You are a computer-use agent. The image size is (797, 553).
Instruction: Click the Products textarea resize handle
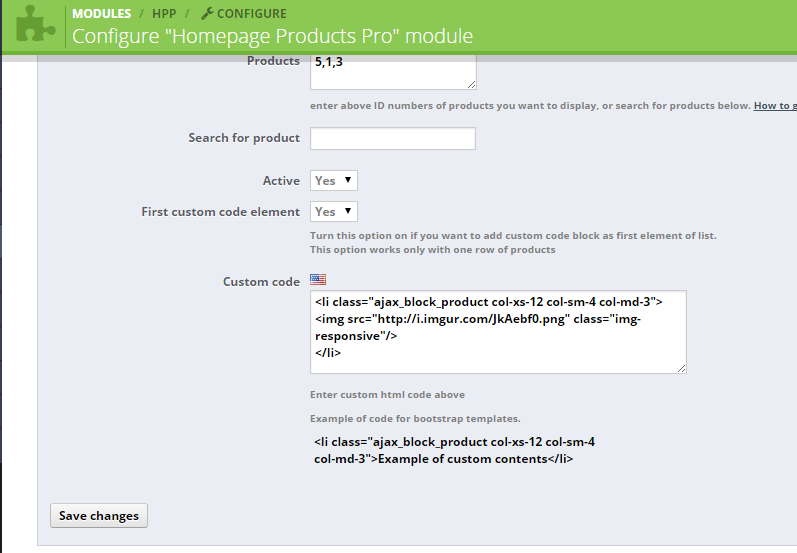pyautogui.click(x=471, y=84)
